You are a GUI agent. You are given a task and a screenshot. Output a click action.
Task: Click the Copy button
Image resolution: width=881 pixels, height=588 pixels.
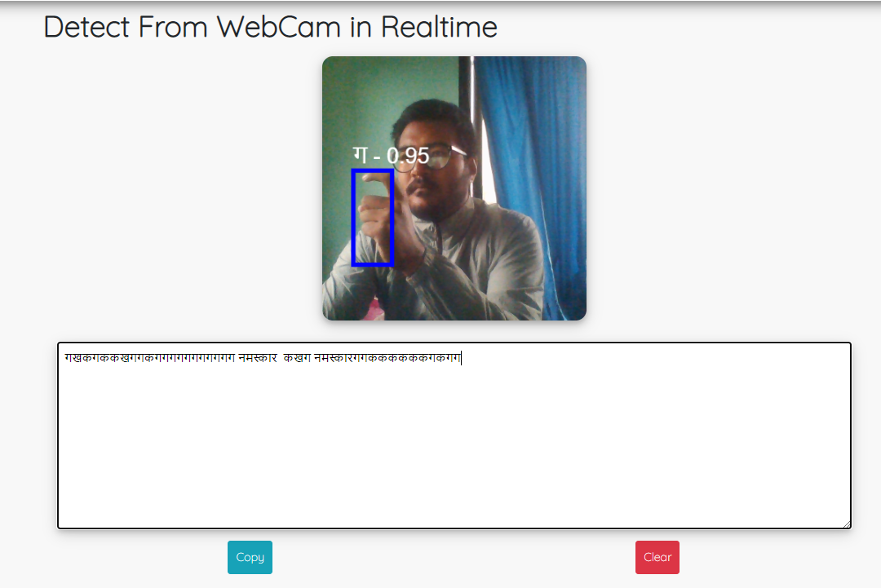pyautogui.click(x=250, y=557)
